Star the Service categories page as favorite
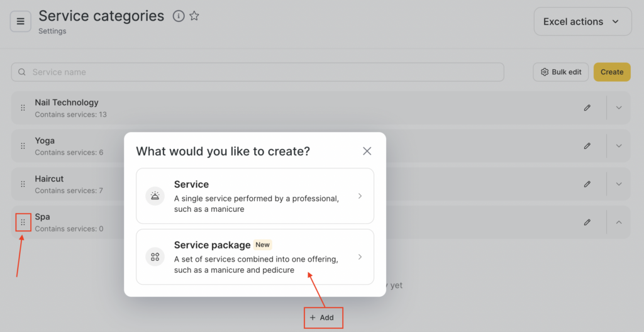 click(x=194, y=16)
